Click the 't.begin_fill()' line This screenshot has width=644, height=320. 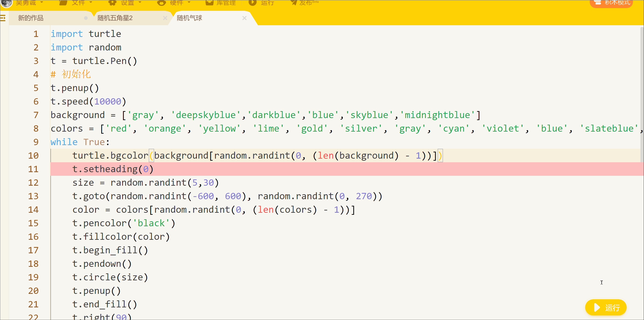[x=110, y=250]
